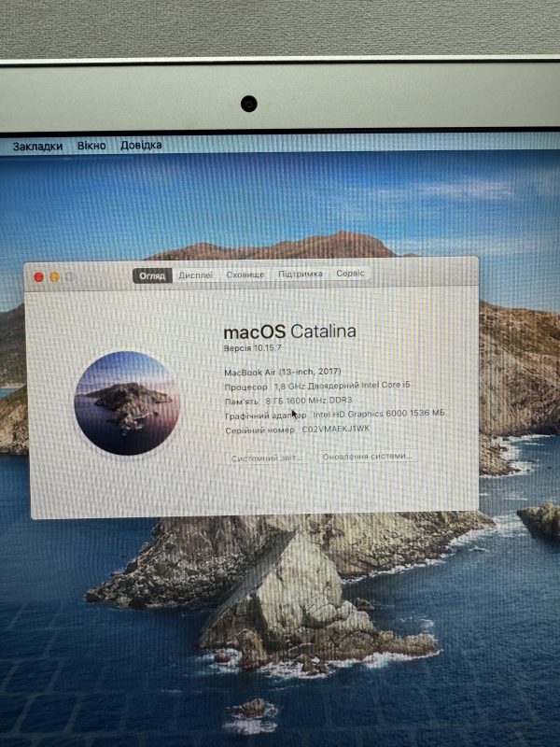
Task: Select the Огляд tab
Action: point(152,275)
